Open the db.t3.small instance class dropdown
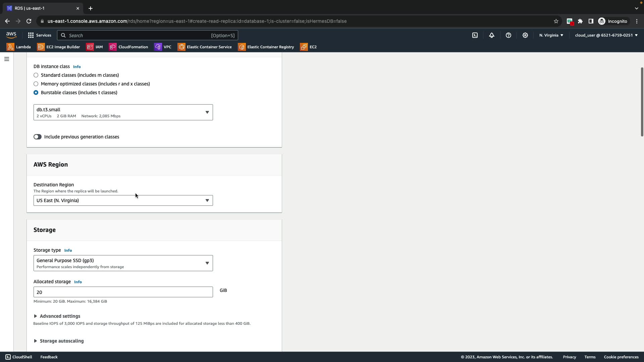Image resolution: width=644 pixels, height=362 pixels. point(123,112)
